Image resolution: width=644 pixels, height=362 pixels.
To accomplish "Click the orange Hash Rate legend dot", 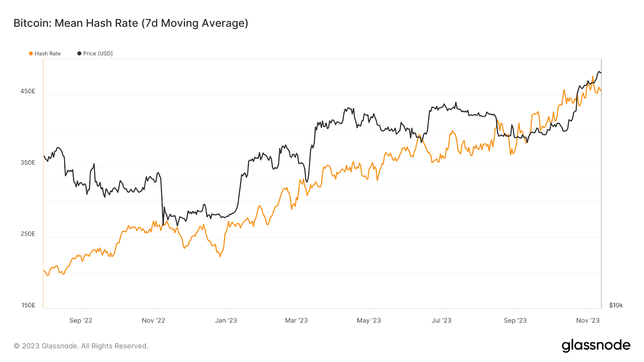I will point(31,53).
